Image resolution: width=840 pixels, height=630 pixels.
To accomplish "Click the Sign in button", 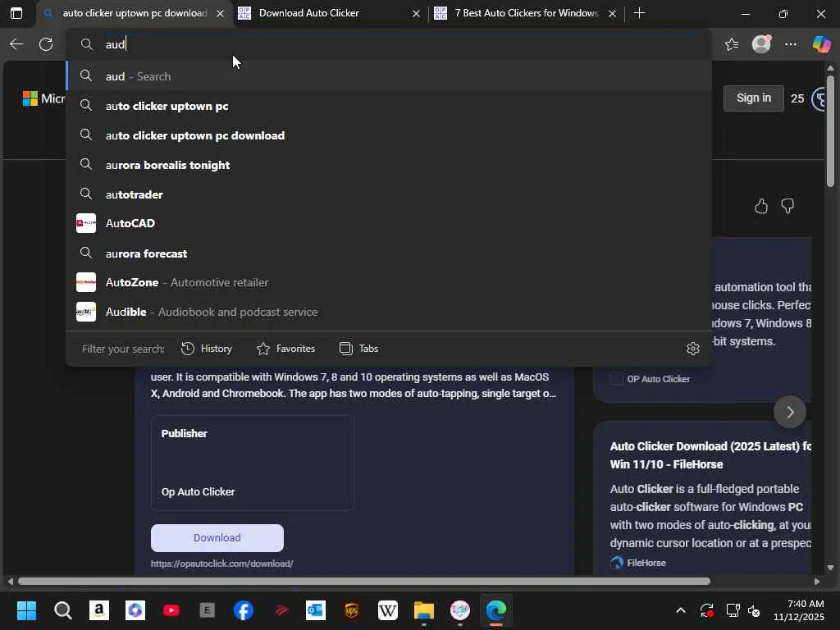I will tap(753, 98).
